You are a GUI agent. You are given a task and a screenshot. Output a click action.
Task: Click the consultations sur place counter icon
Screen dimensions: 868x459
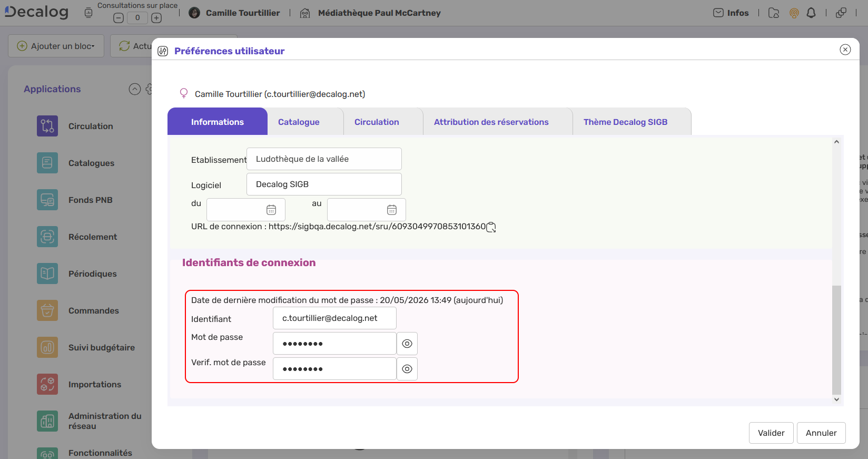(x=88, y=13)
